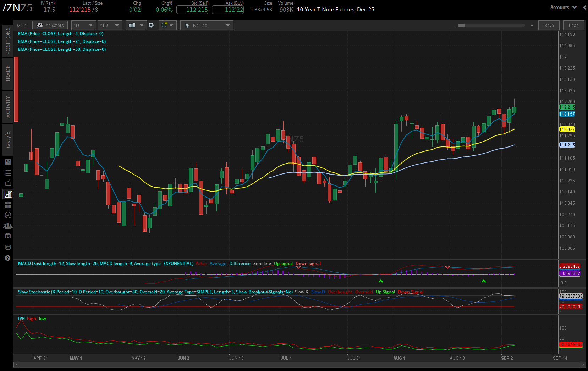Select the charting grid icon in sidebar

click(x=7, y=194)
